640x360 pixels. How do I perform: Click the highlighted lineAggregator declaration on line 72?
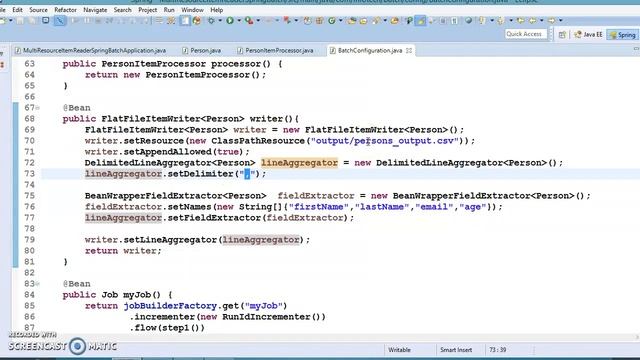tap(299, 163)
